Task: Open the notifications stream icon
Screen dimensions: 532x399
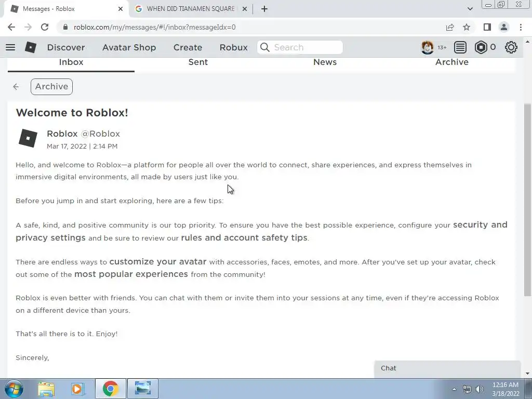Action: pos(460,47)
